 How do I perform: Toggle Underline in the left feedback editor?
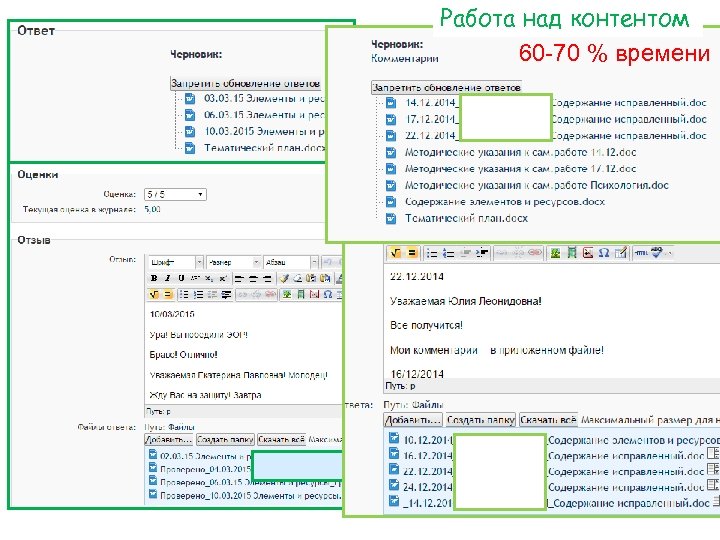click(x=181, y=278)
